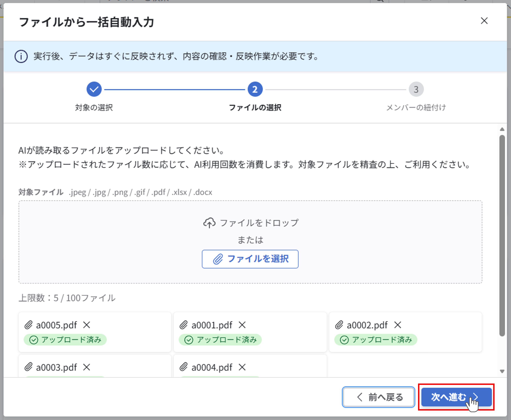Click the paperclip icon beside a0004.pdf
The height and width of the screenshot is (420, 511).
coord(184,367)
